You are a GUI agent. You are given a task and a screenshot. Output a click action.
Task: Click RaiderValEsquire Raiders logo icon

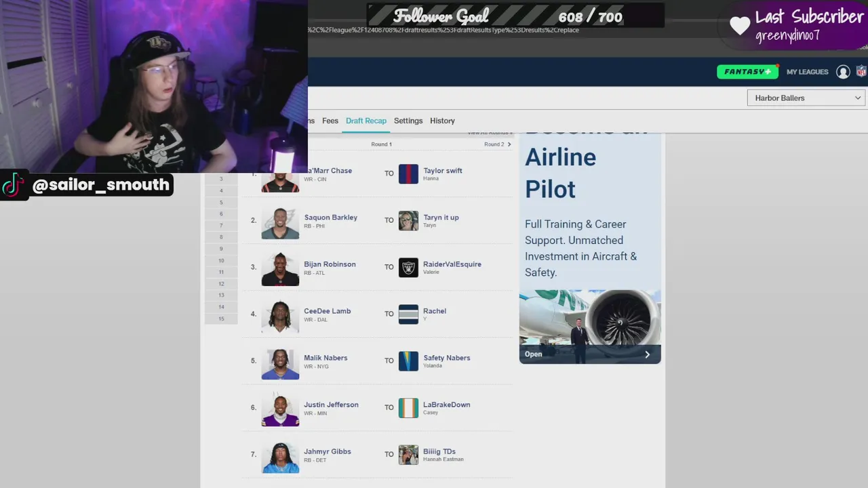click(x=408, y=267)
